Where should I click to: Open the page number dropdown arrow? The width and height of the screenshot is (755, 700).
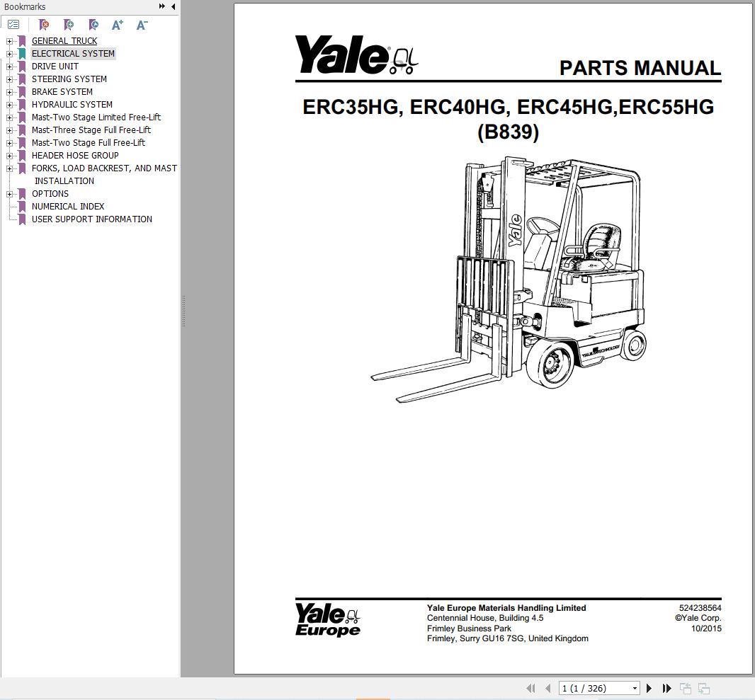(635, 687)
